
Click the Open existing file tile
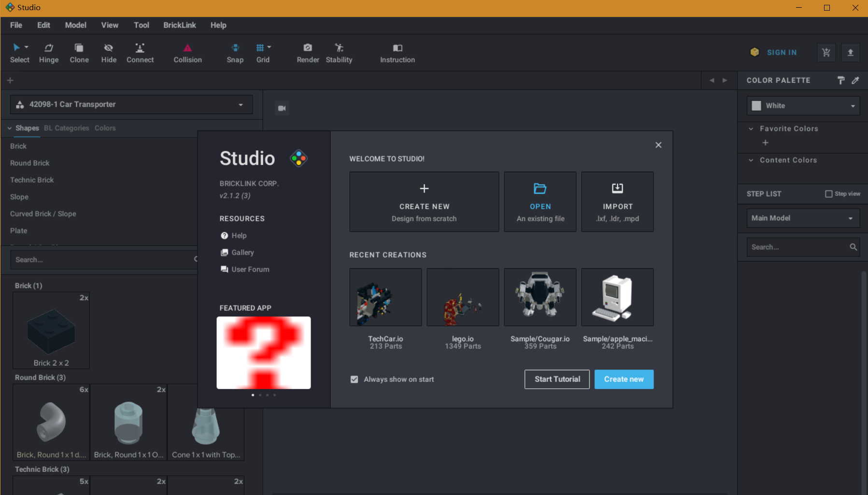click(540, 202)
